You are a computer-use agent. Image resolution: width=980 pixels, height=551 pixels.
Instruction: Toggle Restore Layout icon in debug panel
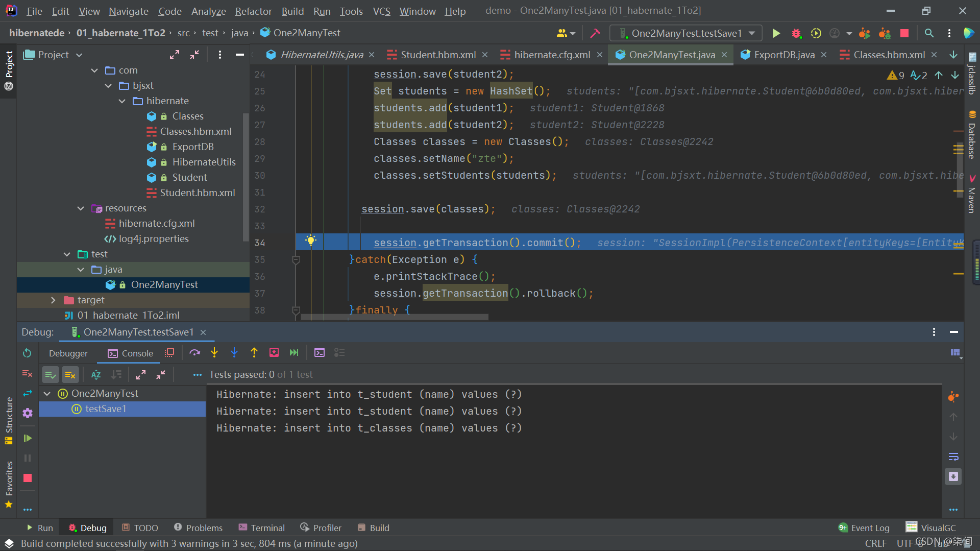(x=955, y=352)
